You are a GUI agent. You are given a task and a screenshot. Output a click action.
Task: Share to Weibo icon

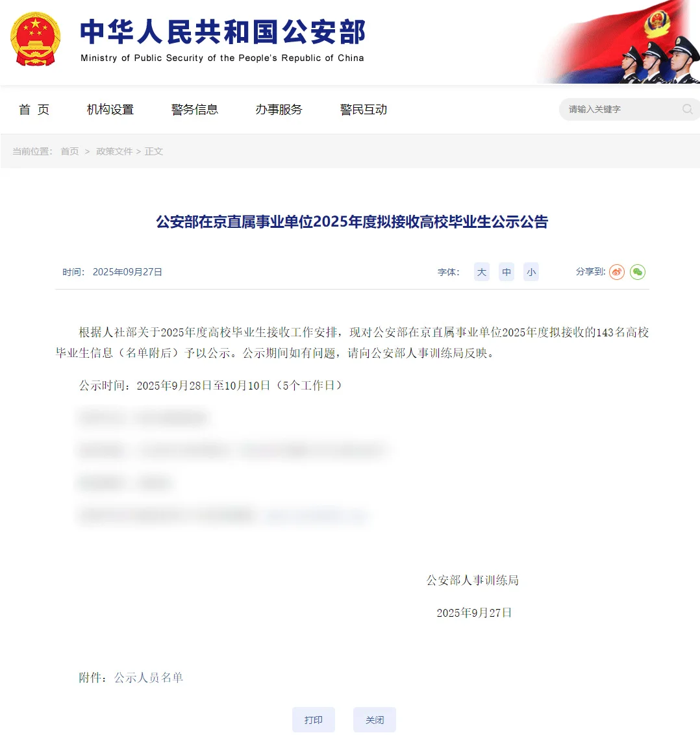[x=617, y=272]
